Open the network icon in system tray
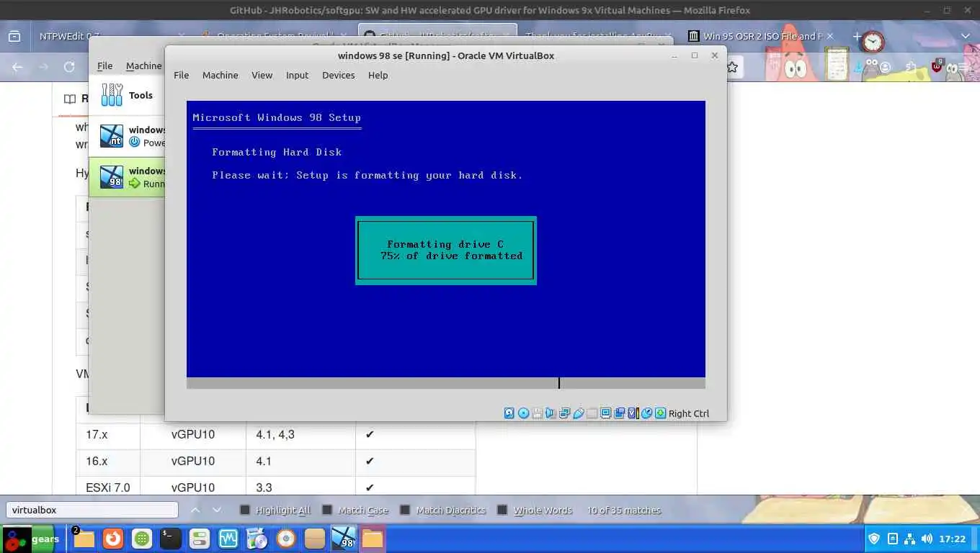Screen dimensions: 980x553 [909, 539]
